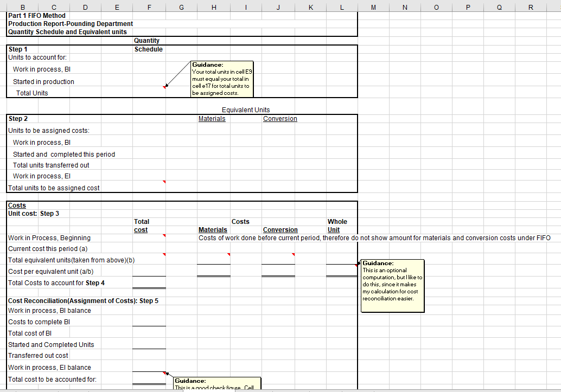Select 'Total units transferred out' cell
The image size is (561, 392).
pyautogui.click(x=51, y=165)
